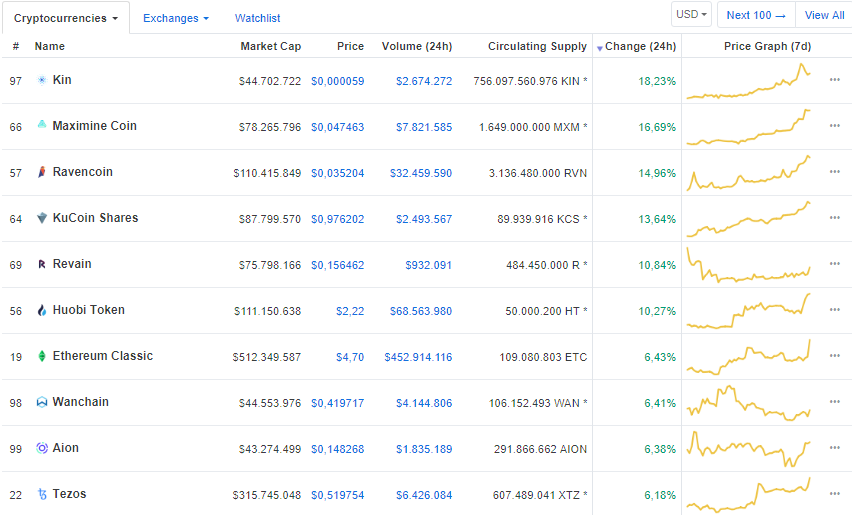Open the Revain page link
Screen dimensions: 852x515
click(x=72, y=264)
